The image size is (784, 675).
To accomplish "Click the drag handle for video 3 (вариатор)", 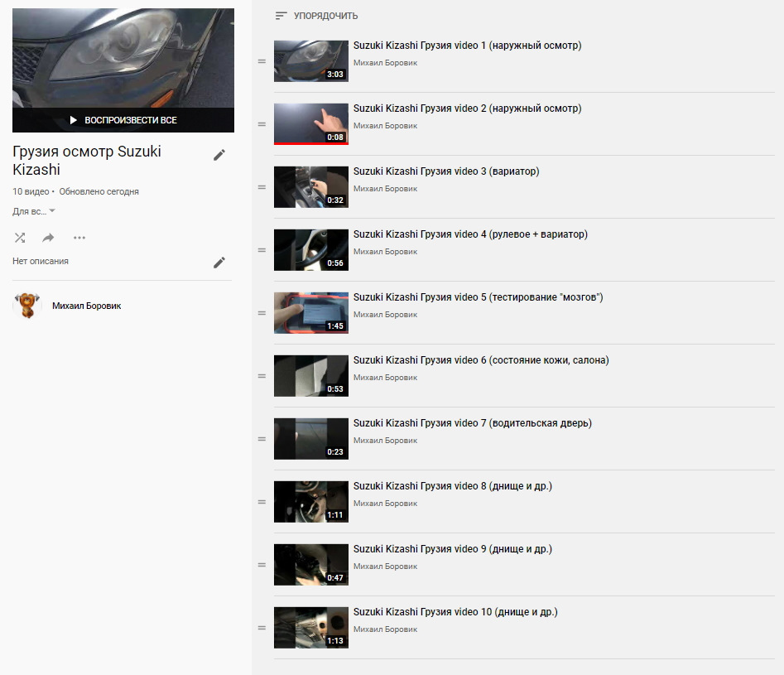I will pyautogui.click(x=262, y=188).
